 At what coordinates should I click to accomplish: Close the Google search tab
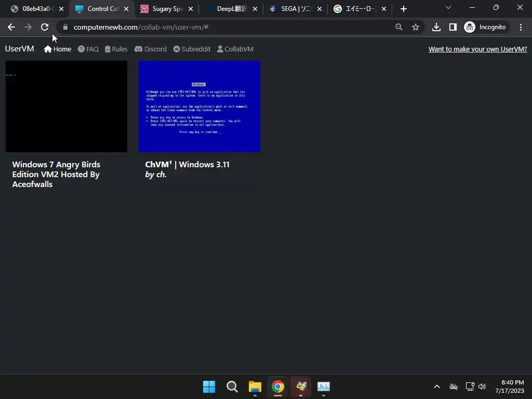coord(384,9)
